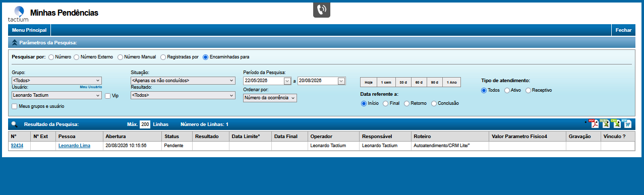
Task: Export results as RTF document
Action: [627, 123]
